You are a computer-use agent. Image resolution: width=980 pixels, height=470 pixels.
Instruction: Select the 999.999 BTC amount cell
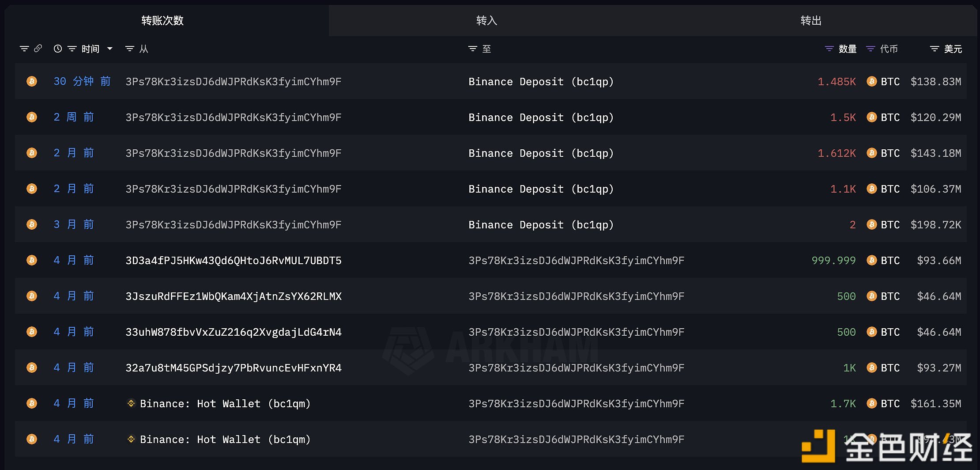click(833, 261)
